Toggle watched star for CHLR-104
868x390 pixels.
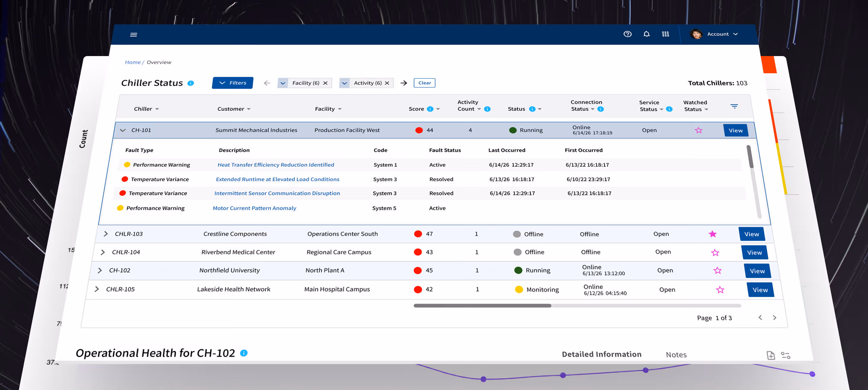point(715,253)
